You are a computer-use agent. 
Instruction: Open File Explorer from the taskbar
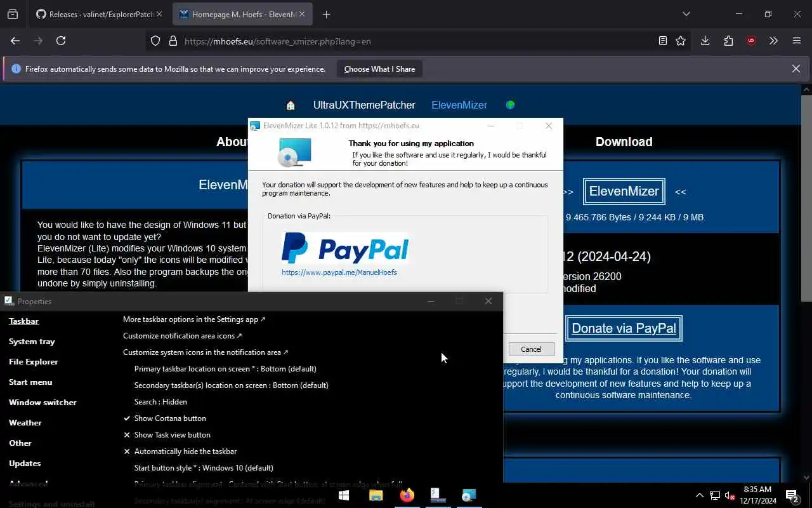click(376, 495)
